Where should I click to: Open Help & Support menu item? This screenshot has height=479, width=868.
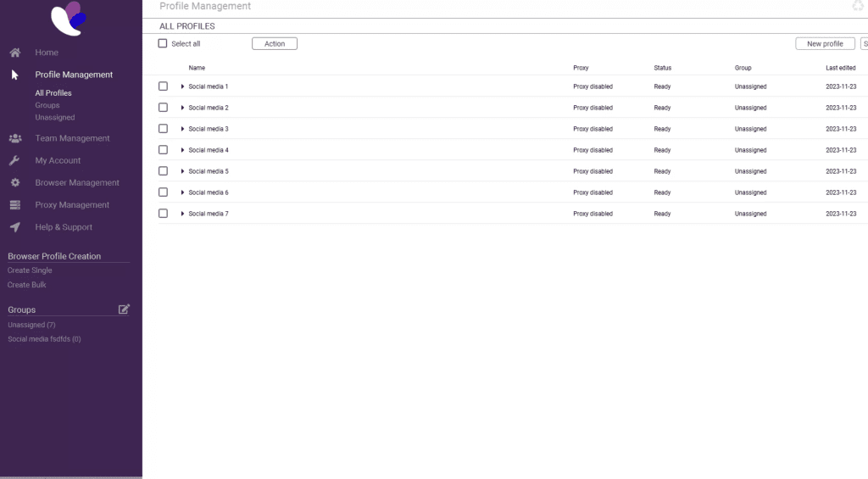click(64, 227)
